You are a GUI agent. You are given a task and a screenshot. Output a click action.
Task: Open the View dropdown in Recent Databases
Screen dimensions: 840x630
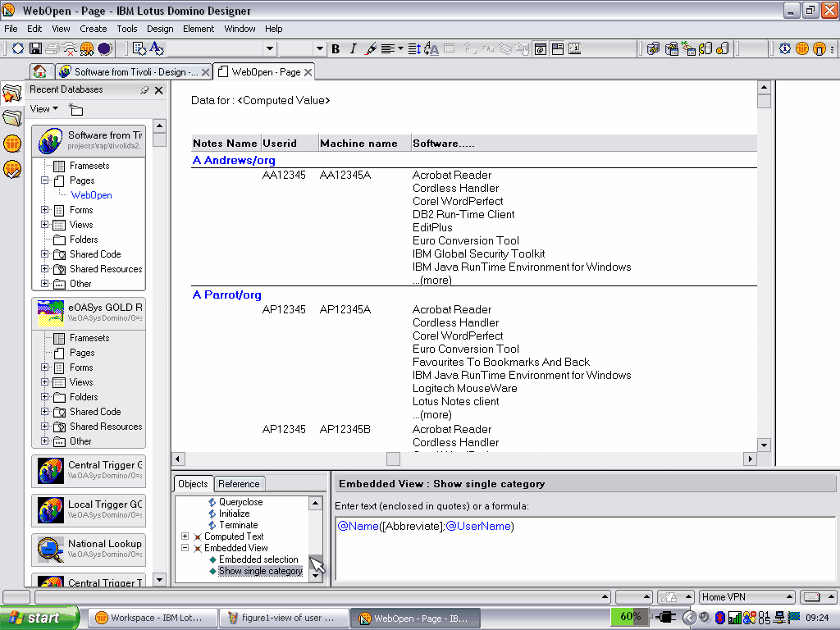click(43, 109)
